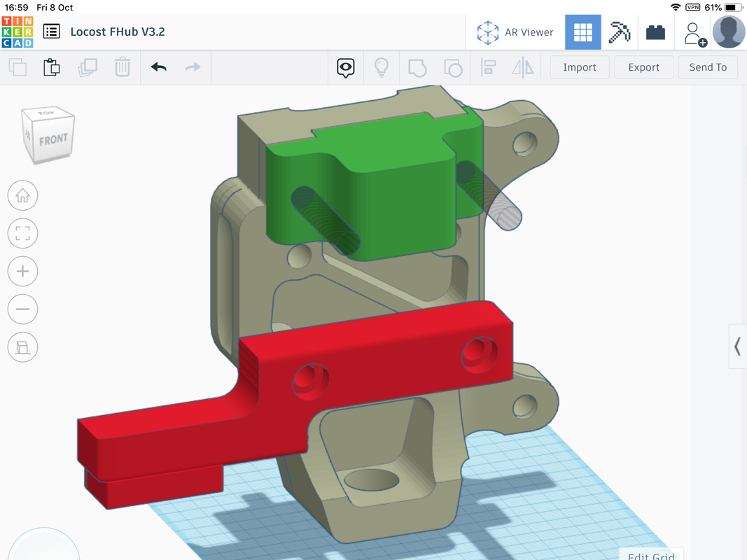Invite a collaborator with add-person icon
The height and width of the screenshot is (560, 747).
[694, 34]
